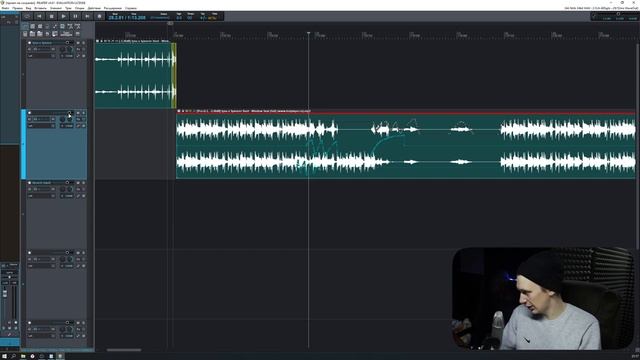The height and width of the screenshot is (360, 640).
Task: Select the short audio item on track one
Action: (x=136, y=75)
